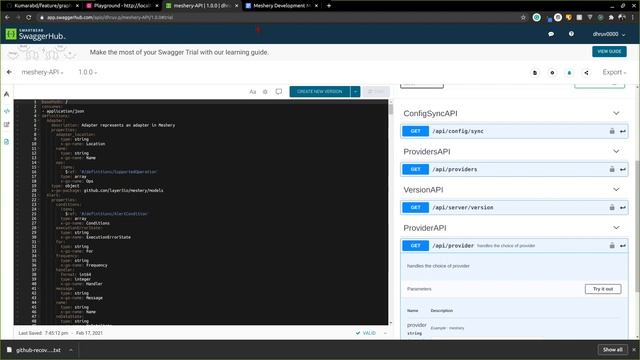Viewport: 640px width, 360px height.
Task: Switch to the Meshery Development browser tab
Action: (282, 6)
